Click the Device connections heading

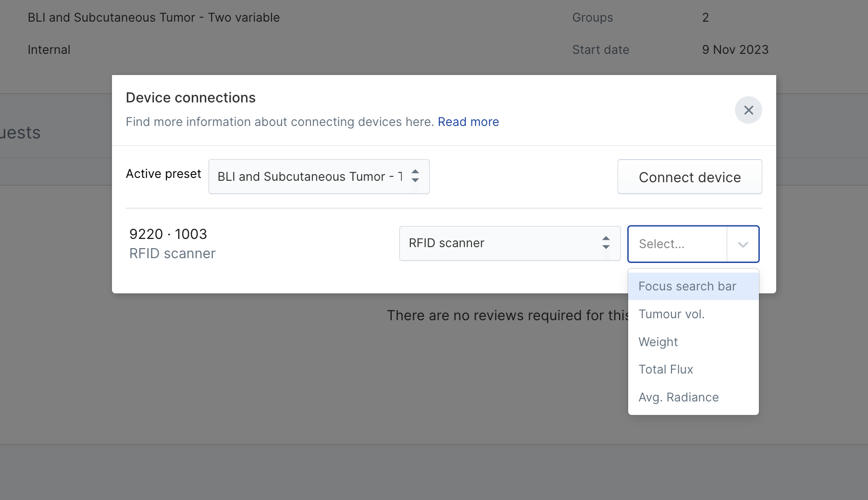[x=191, y=98]
